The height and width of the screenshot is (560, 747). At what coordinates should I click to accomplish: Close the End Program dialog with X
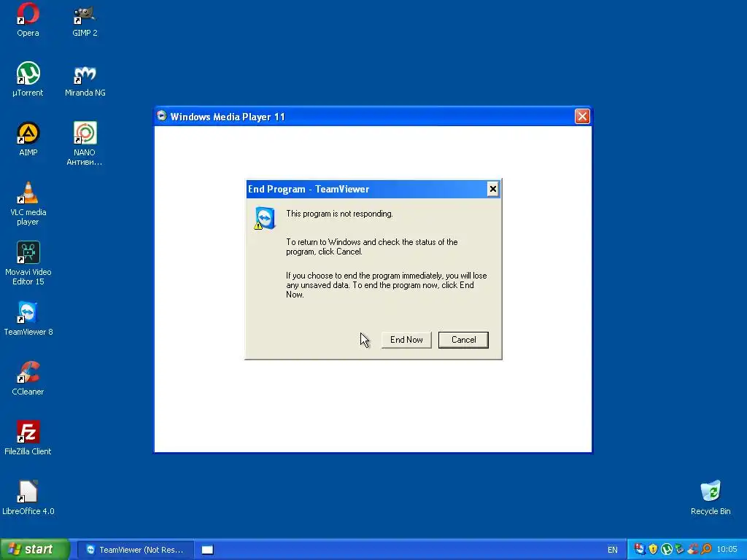pyautogui.click(x=492, y=189)
